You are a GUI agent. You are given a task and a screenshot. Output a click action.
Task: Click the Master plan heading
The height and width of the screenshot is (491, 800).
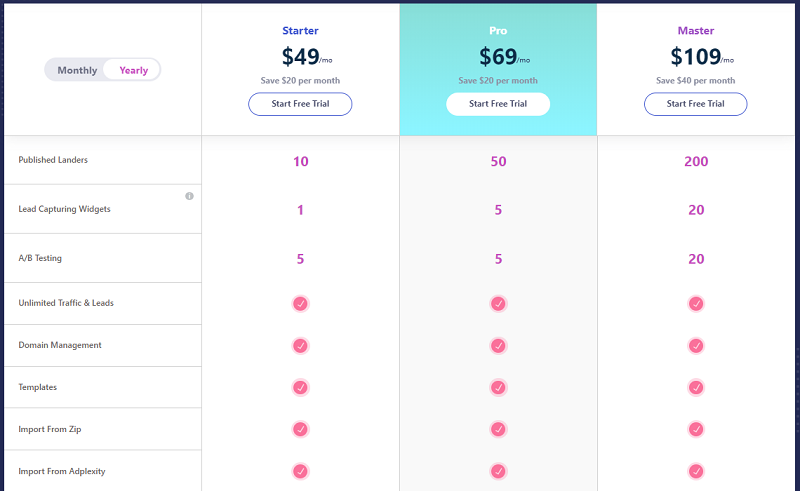(x=695, y=31)
